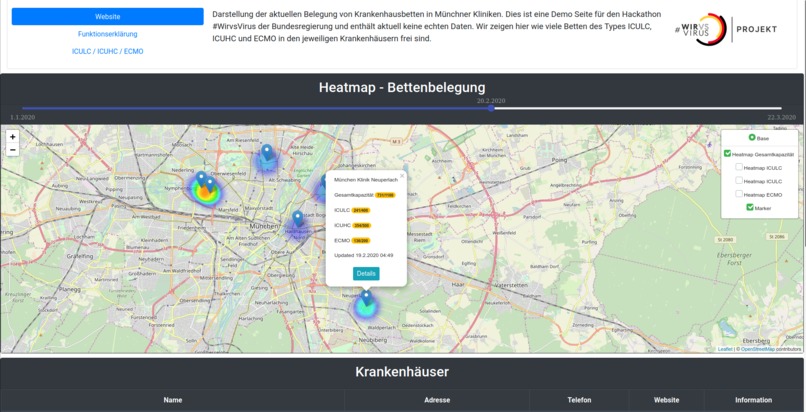
Task: Select the right marker of the Nymphenburg pair
Action: [x=210, y=185]
